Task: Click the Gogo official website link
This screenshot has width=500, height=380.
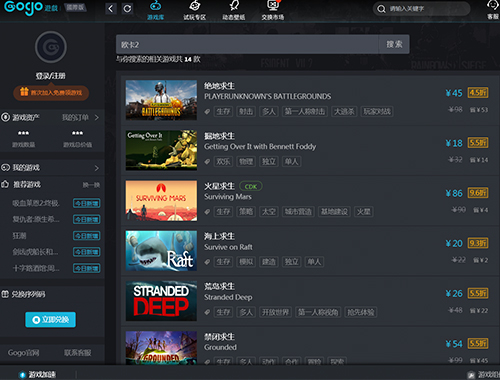Action: point(24,353)
